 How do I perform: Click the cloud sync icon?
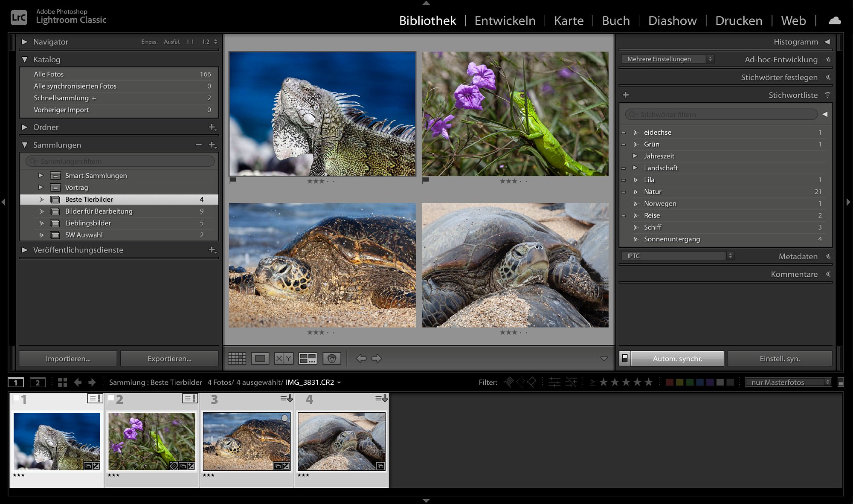(x=834, y=20)
